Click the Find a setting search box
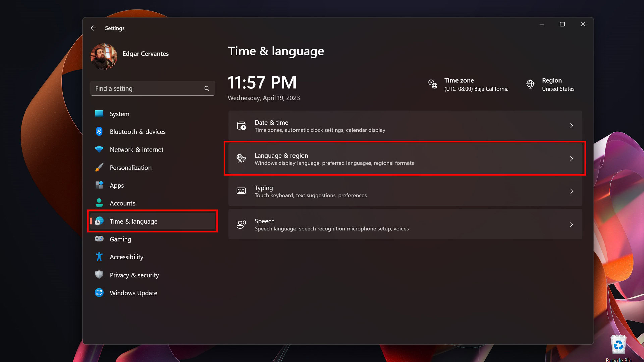The width and height of the screenshot is (644, 362). tap(148, 88)
